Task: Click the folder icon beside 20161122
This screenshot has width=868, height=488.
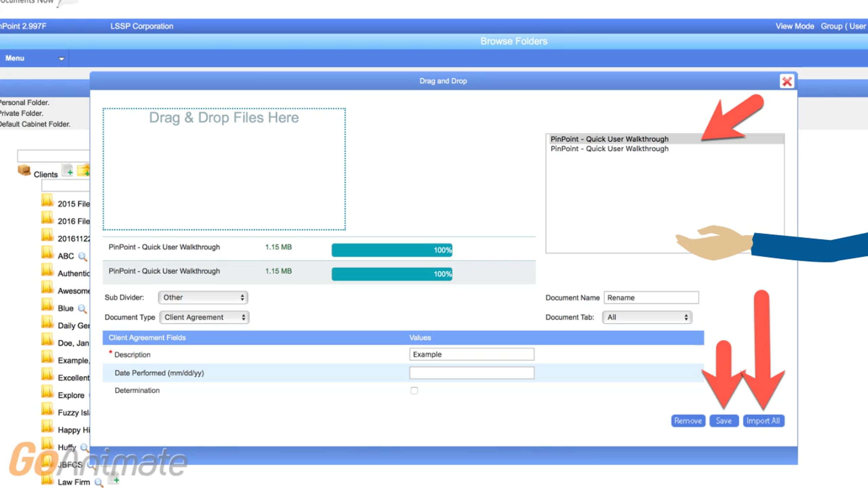Action: (47, 235)
